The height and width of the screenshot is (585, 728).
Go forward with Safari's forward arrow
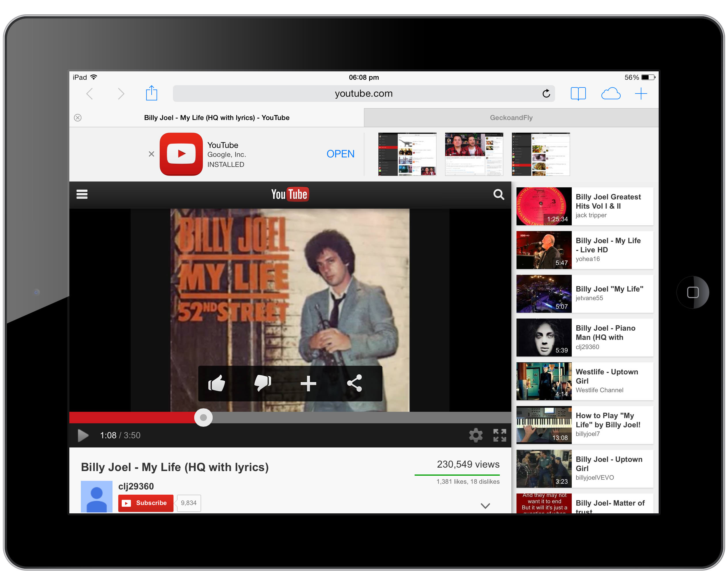point(121,94)
